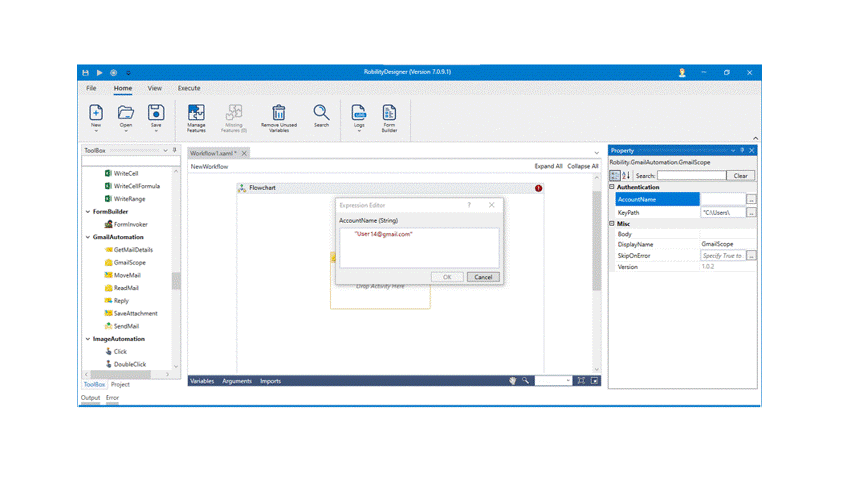Screen dimensions: 853x480
Task: Select the GmailScope activity in the ToolBox
Action: pyautogui.click(x=129, y=262)
